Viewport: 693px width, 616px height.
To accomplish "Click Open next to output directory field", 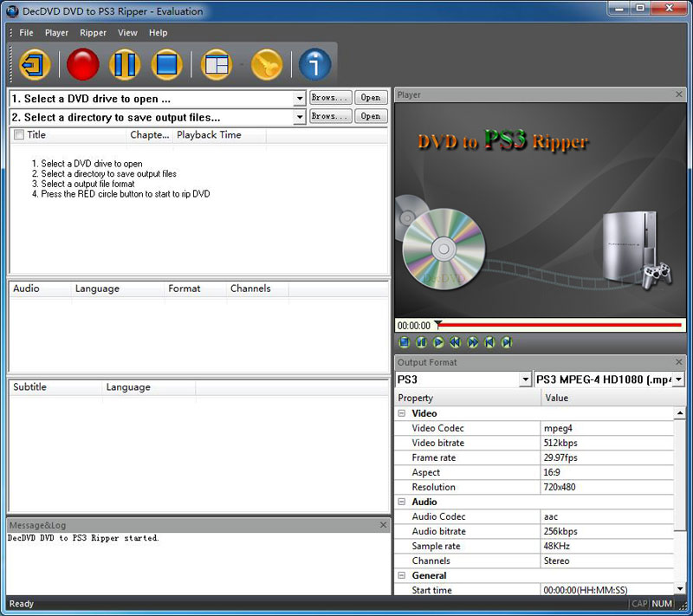I will click(371, 116).
